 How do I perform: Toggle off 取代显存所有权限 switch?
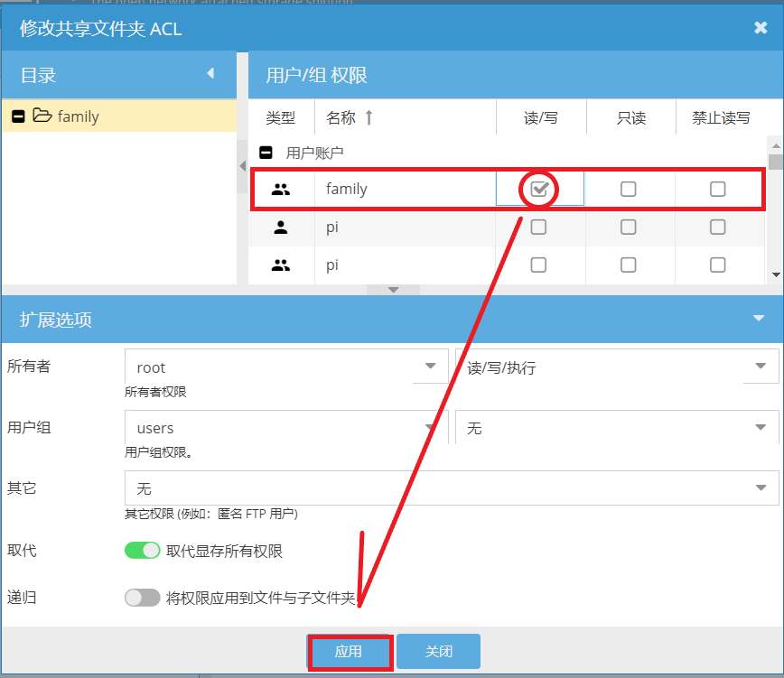click(143, 550)
